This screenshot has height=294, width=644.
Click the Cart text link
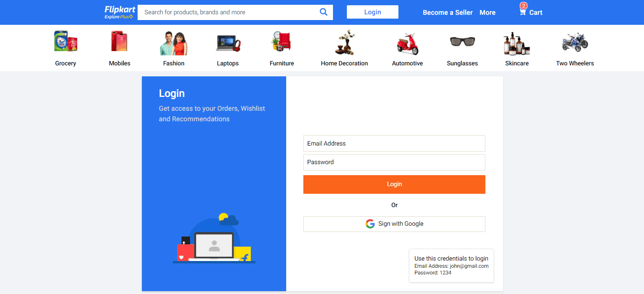(536, 12)
